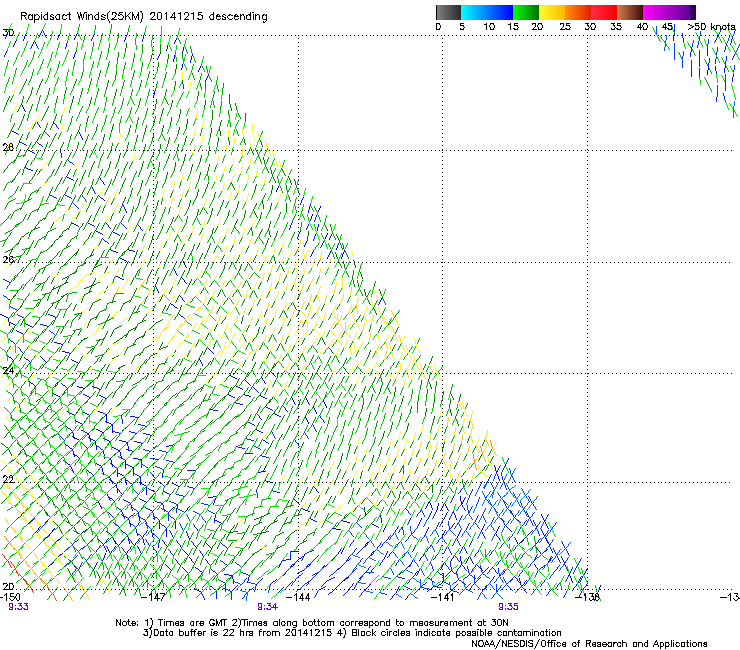Click the purple time label 9:35
Screen dimensions: 740x650
508,607
